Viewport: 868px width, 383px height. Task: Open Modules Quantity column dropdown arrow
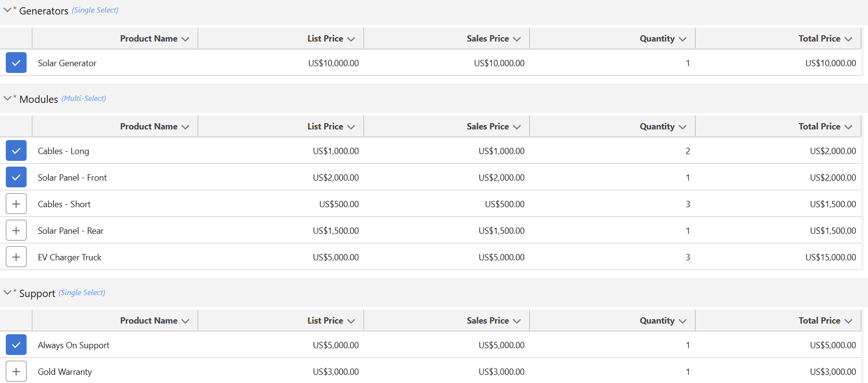pyautogui.click(x=682, y=127)
